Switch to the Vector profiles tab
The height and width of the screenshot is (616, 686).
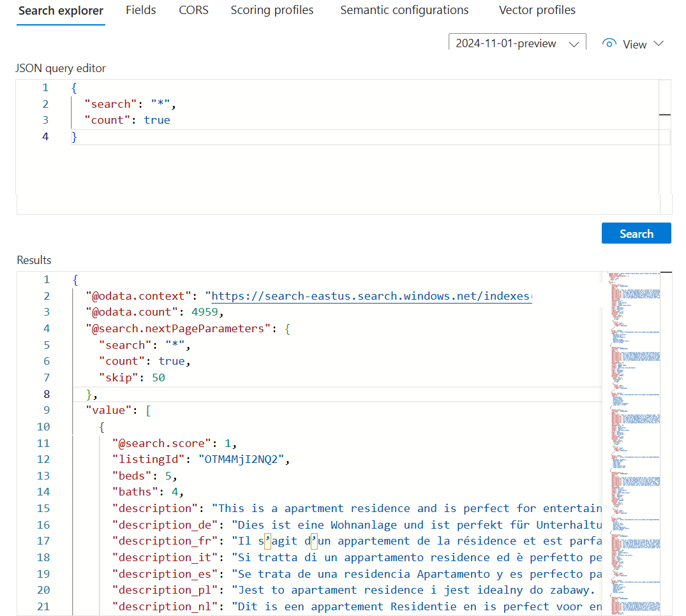pos(537,10)
